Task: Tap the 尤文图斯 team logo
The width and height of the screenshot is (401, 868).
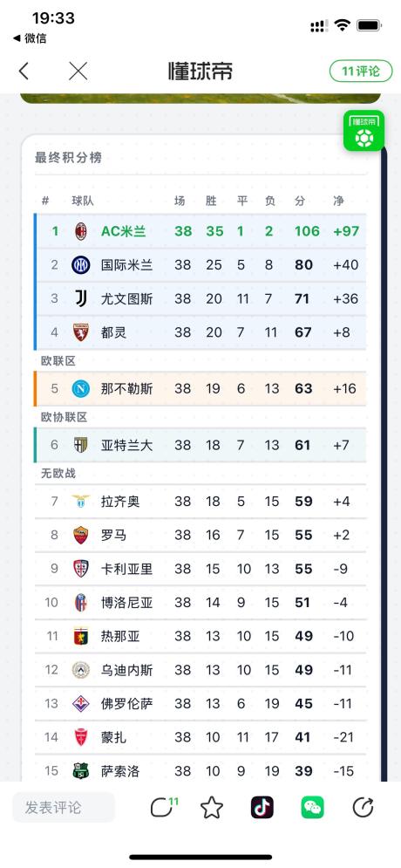Action: pyautogui.click(x=81, y=299)
